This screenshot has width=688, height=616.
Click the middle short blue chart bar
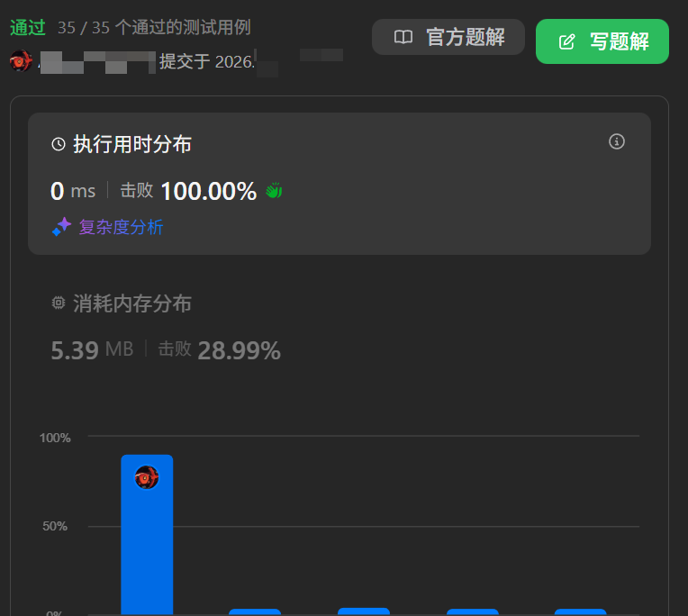click(363, 611)
